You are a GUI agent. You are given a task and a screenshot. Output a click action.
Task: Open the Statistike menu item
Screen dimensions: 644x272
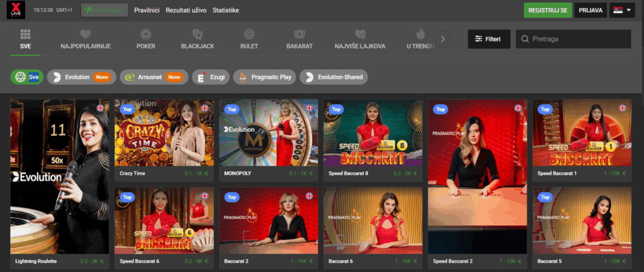(226, 10)
